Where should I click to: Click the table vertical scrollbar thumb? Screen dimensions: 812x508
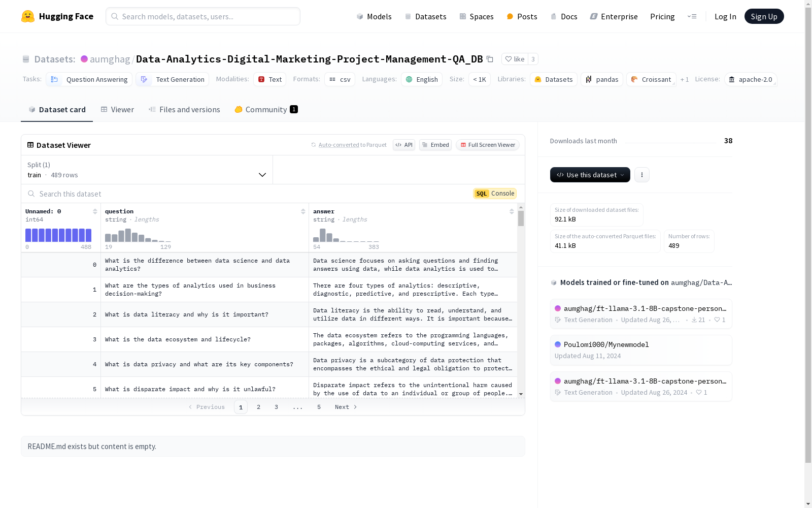pyautogui.click(x=521, y=218)
